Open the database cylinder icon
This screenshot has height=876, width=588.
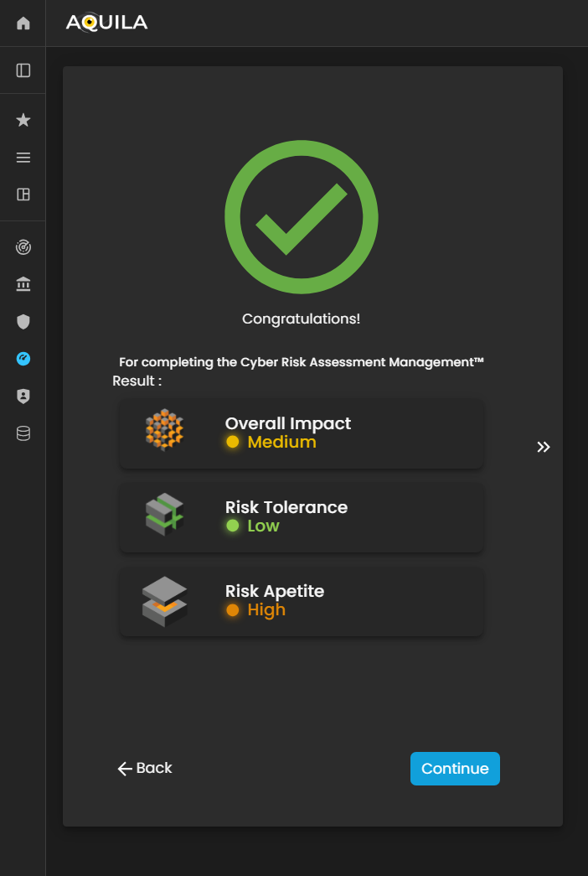[x=23, y=433]
